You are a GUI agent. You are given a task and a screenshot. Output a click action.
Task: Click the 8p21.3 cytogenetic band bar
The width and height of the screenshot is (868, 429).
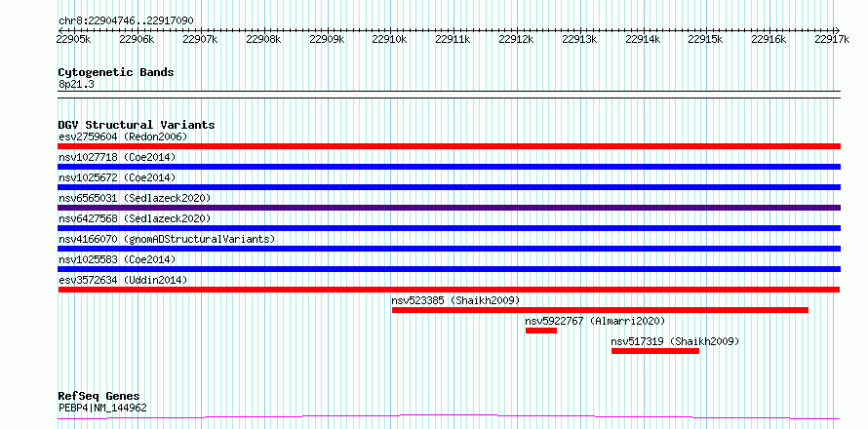[449, 95]
